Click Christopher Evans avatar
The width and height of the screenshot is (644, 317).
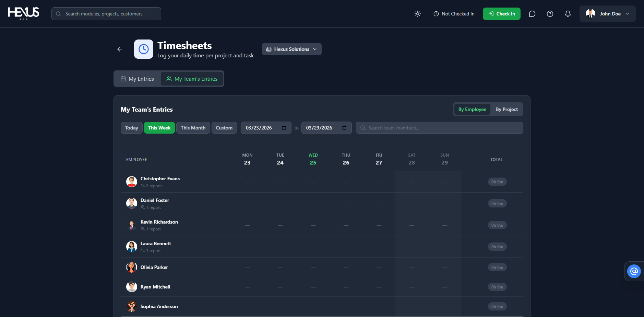coord(132,182)
